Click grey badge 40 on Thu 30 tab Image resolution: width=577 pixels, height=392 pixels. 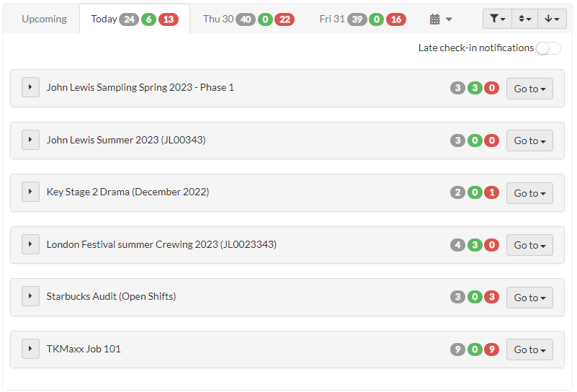click(x=246, y=19)
